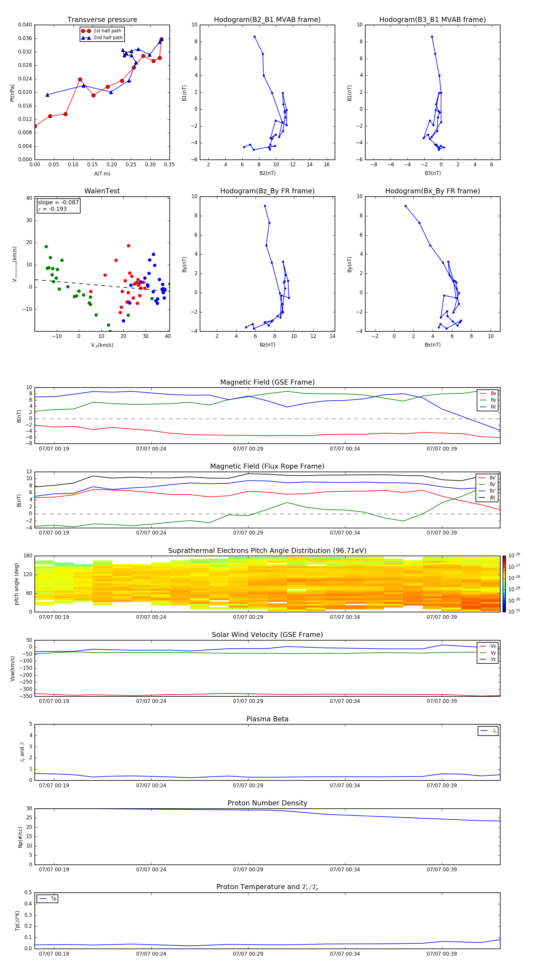Click the "Np(#/cc)" y-axis label
Viewport: 535px width, 980px height.
(20, 837)
